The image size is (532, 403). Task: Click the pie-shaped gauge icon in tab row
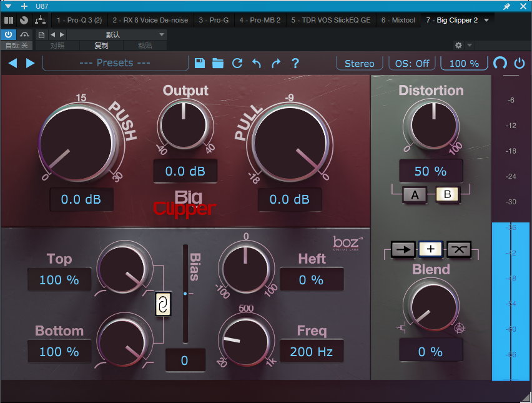(x=24, y=20)
